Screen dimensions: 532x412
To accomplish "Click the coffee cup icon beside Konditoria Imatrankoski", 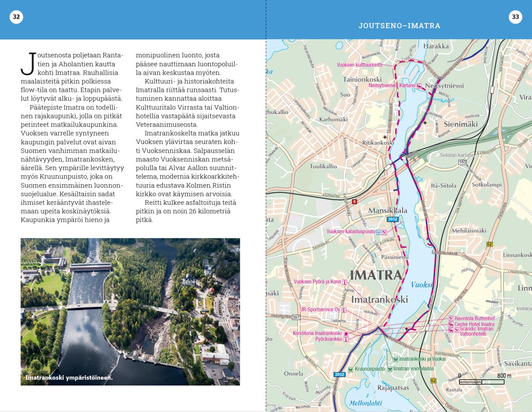I will point(346,334).
